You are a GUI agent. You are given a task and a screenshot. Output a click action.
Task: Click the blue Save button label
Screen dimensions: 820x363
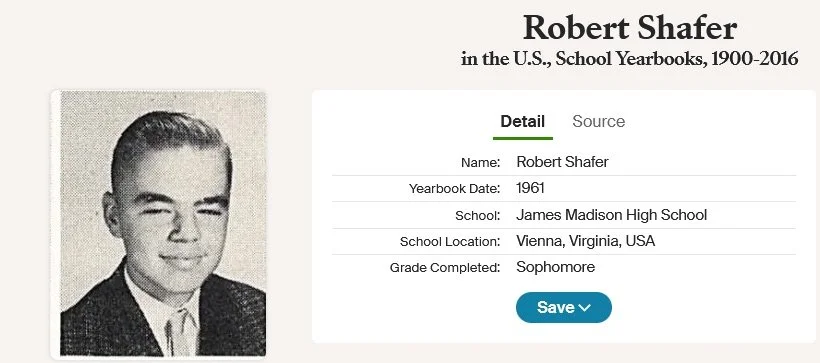point(555,308)
